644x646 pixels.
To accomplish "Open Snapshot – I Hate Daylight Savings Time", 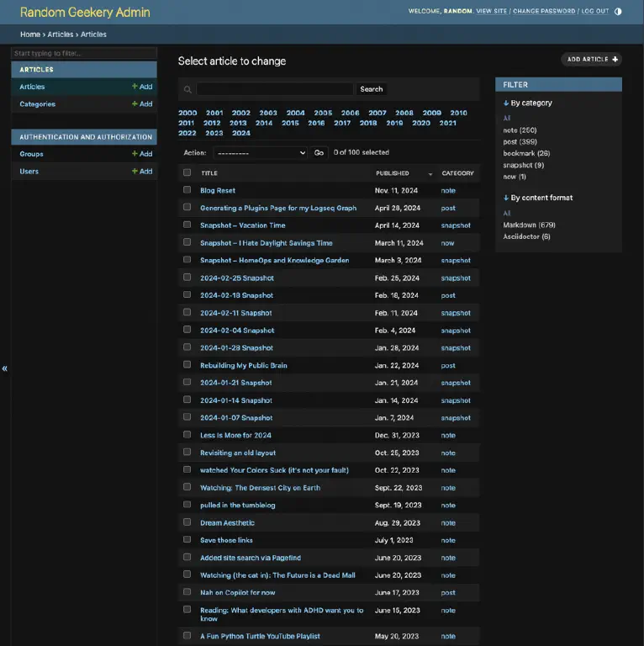I will point(266,243).
